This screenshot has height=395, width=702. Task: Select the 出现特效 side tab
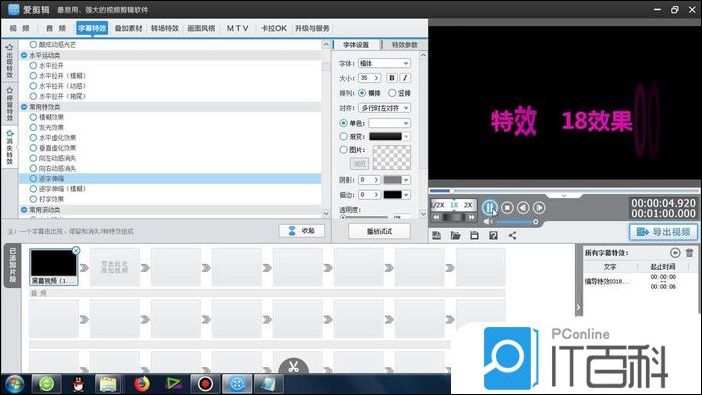(9, 61)
